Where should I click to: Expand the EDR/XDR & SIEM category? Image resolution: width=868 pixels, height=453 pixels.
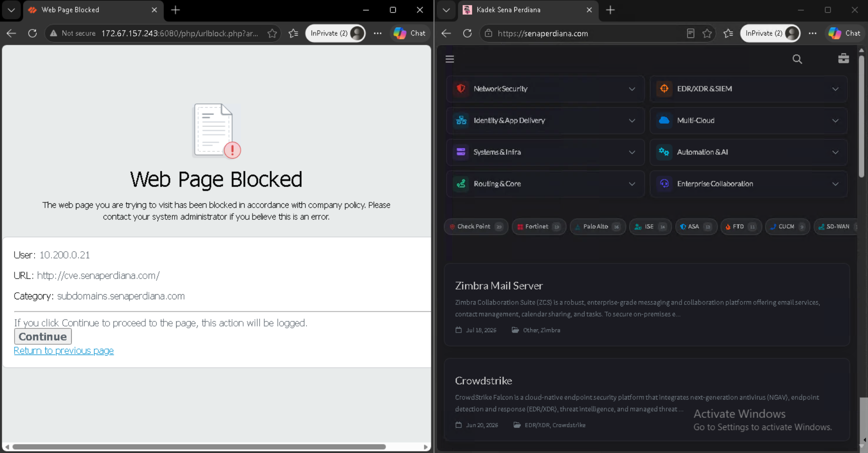point(749,89)
